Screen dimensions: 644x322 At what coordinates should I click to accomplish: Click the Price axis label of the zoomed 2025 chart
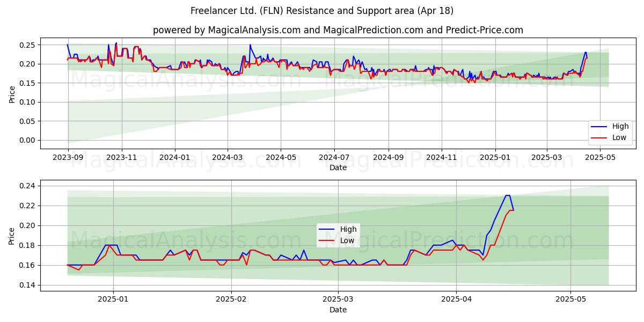pos(12,235)
